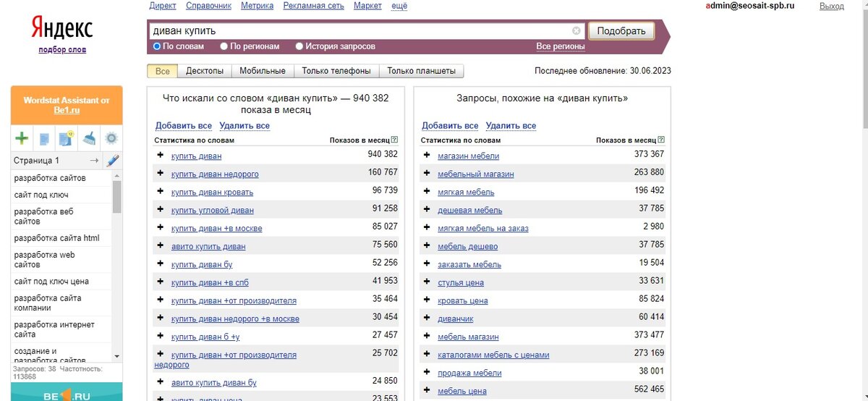Image resolution: width=868 pixels, height=401 pixels.
Task: Click the Все регионы link
Action: (x=561, y=46)
